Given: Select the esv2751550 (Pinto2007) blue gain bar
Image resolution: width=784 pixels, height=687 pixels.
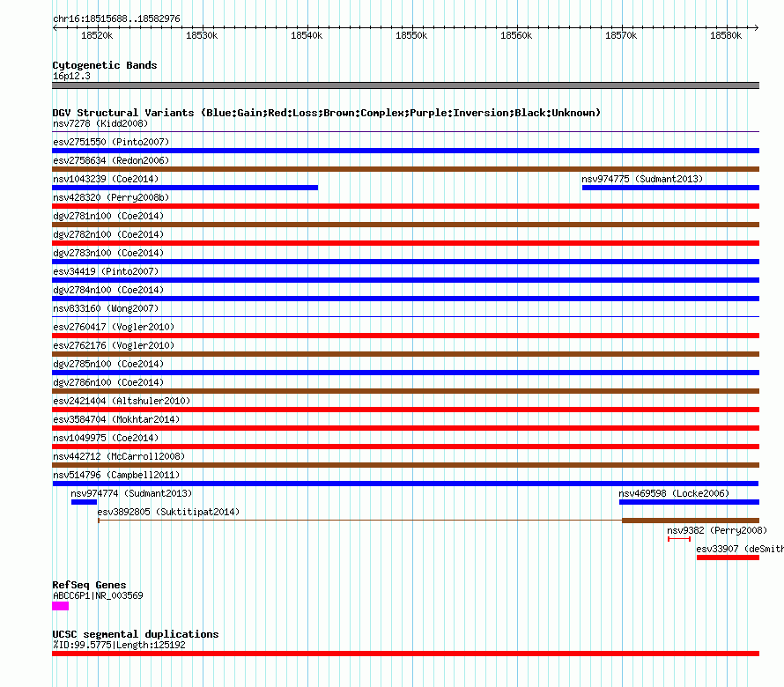Looking at the screenshot, I should point(405,151).
